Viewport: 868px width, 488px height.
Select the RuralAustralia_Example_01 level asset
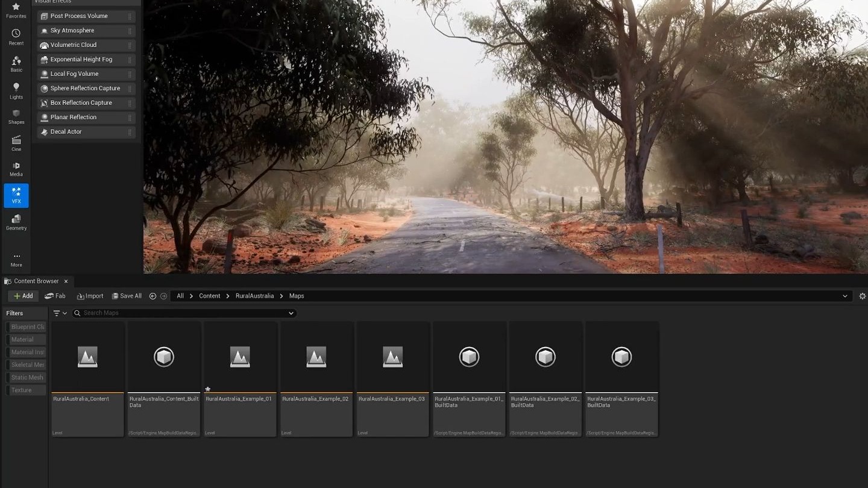tap(240, 379)
